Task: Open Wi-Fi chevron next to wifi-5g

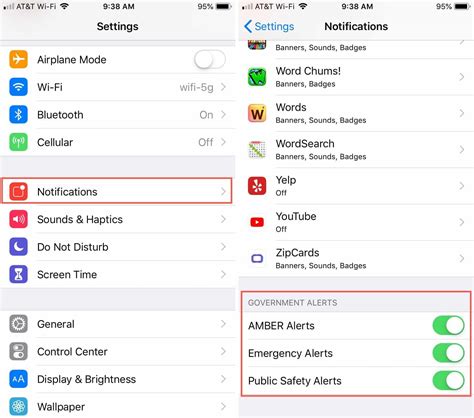Action: pos(223,87)
